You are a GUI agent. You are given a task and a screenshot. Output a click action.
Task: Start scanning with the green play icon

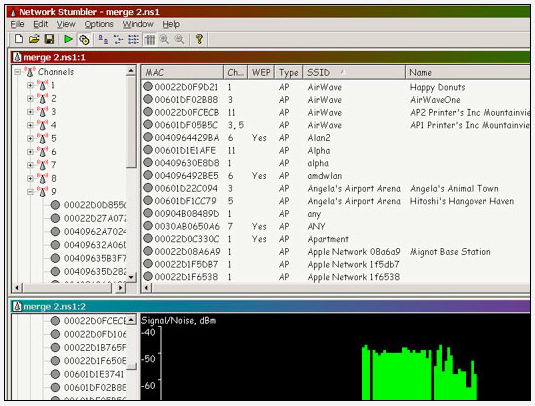coord(68,39)
